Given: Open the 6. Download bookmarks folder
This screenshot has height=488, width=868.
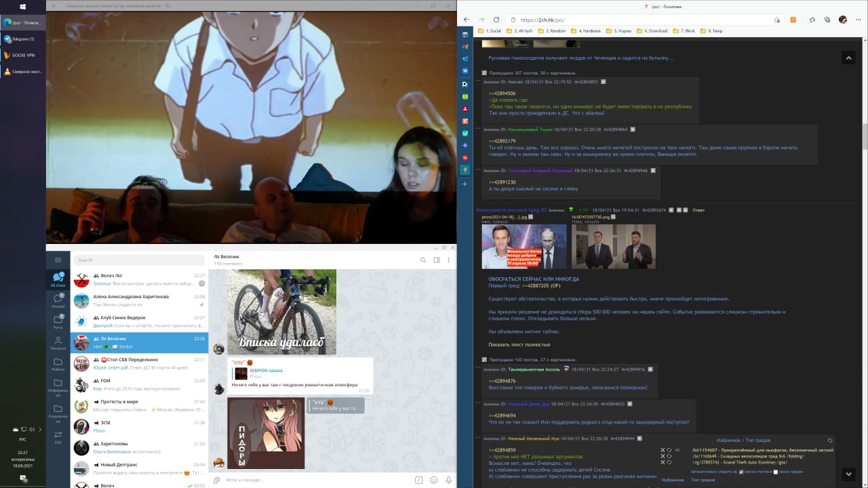Looking at the screenshot, I should pyautogui.click(x=652, y=30).
